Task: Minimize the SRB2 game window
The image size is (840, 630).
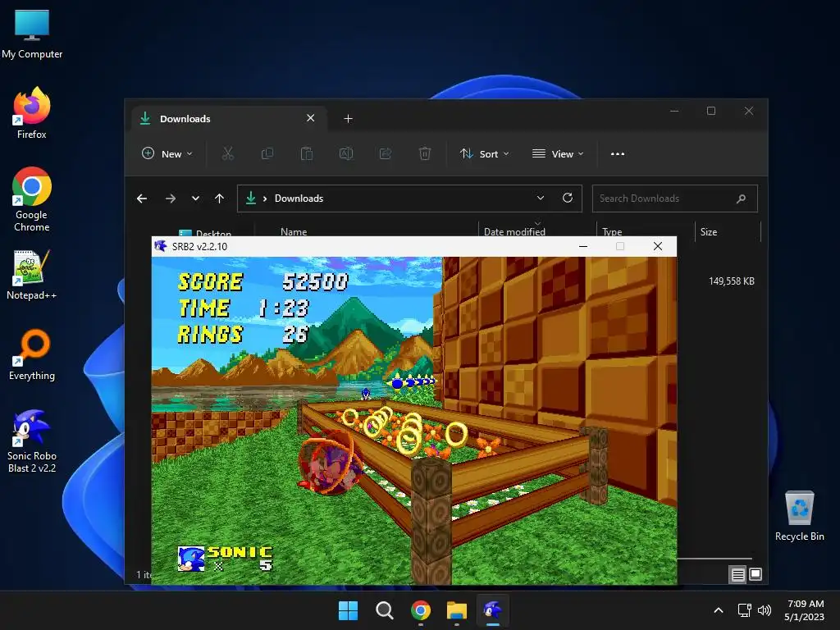Action: tap(583, 246)
